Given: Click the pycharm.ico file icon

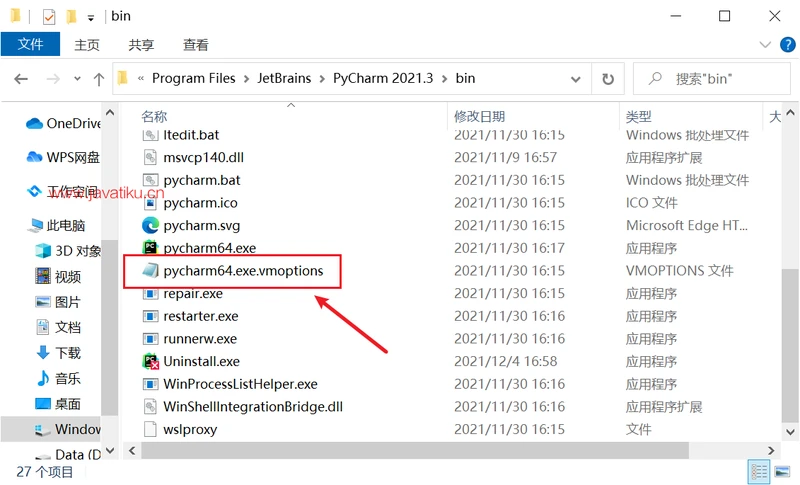Looking at the screenshot, I should pos(151,203).
